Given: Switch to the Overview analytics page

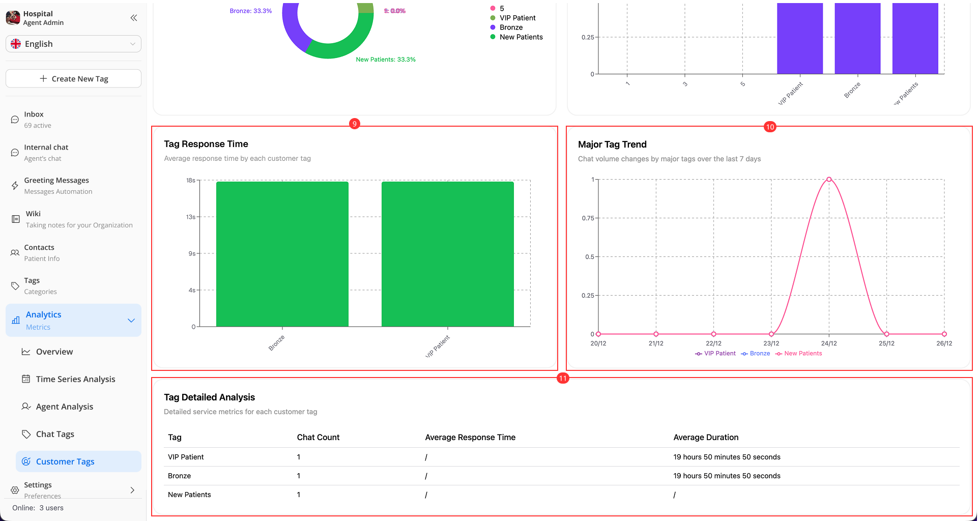Looking at the screenshot, I should tap(54, 352).
